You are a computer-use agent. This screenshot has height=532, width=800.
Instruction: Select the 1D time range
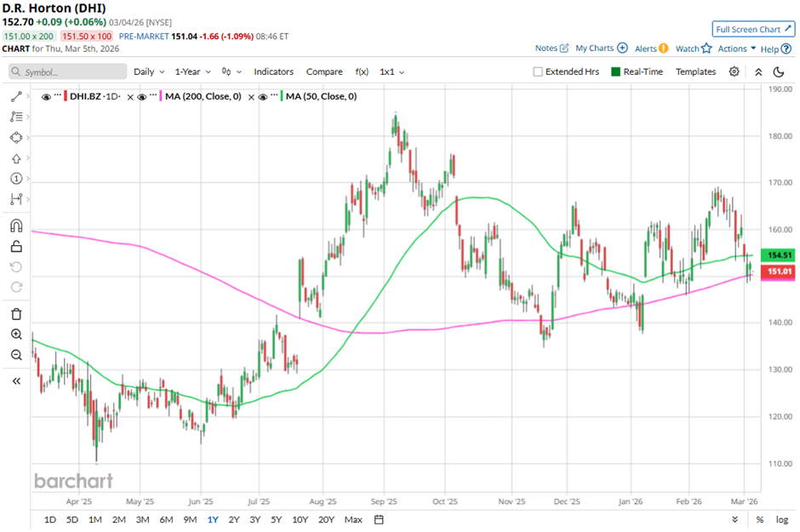(50, 519)
